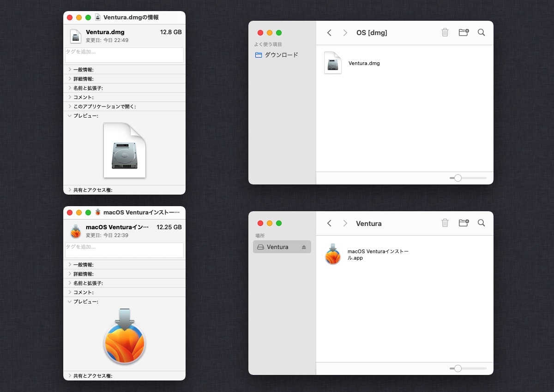Screen dimensions: 554x392
Task: Click forward arrow in OS [dmg] window
Action: (345, 33)
